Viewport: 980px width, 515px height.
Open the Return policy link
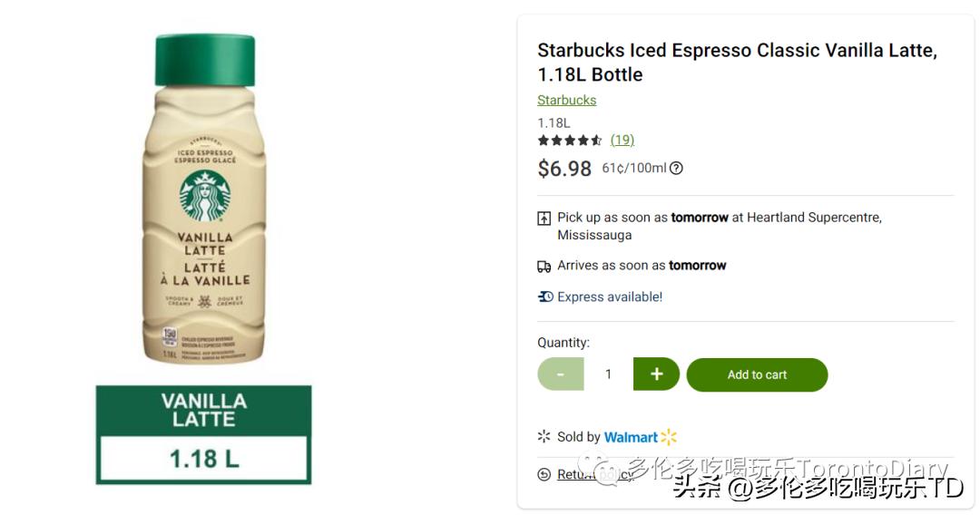[583, 474]
